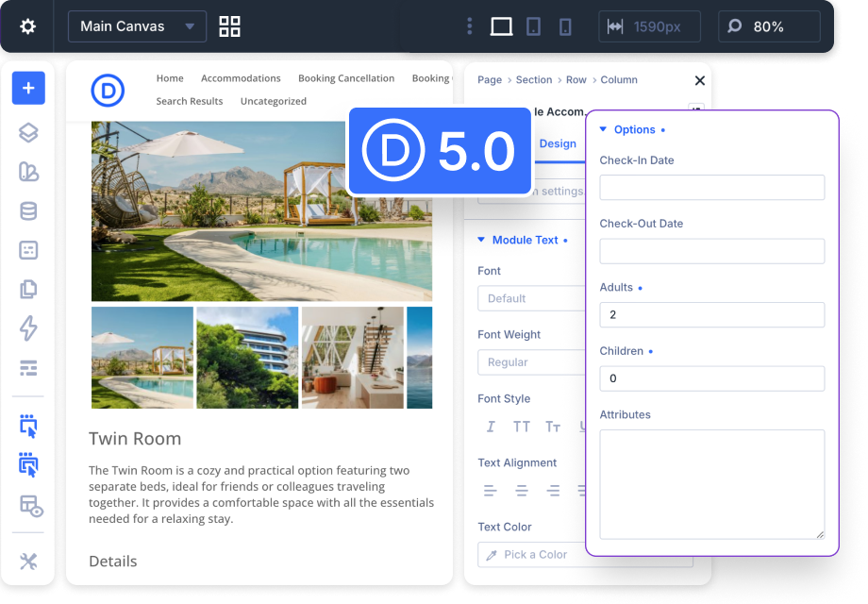Click the Check-In Date field
868x604 pixels.
pyautogui.click(x=712, y=188)
